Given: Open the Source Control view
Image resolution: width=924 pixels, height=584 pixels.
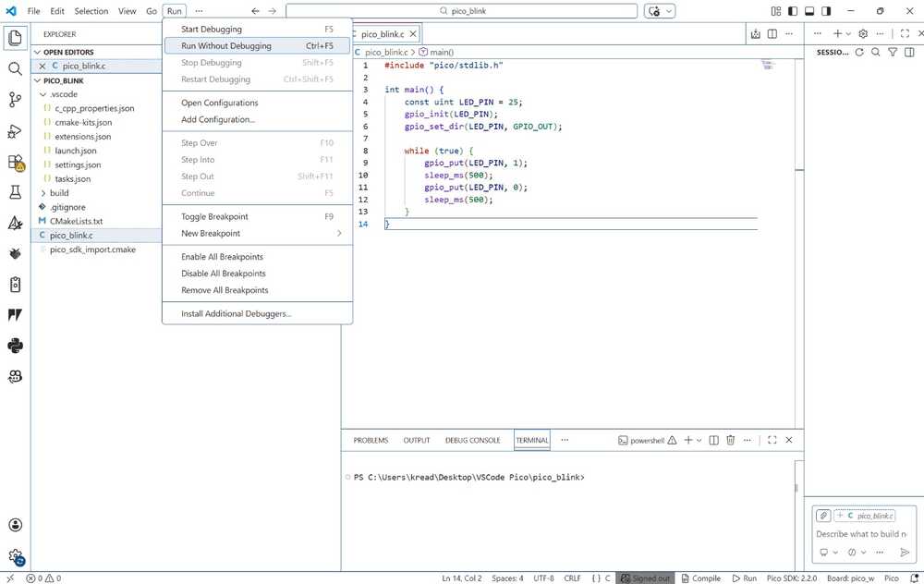Looking at the screenshot, I should [15, 99].
